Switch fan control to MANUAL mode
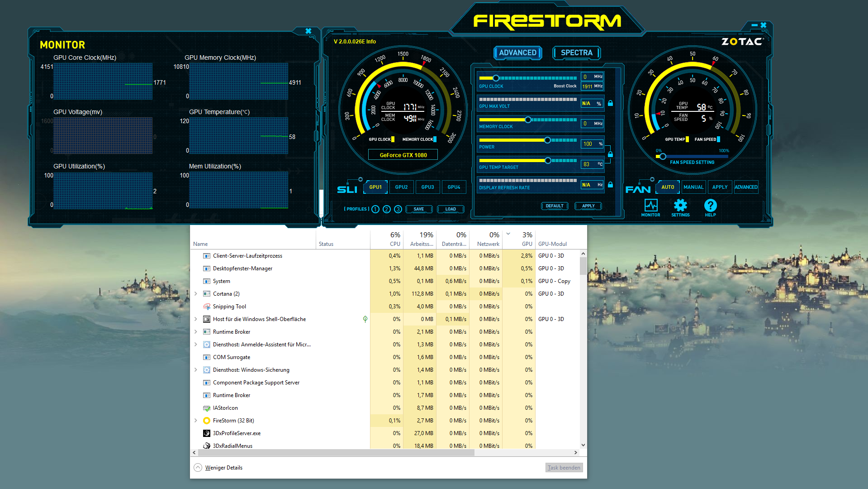Image resolution: width=868 pixels, height=489 pixels. [693, 187]
